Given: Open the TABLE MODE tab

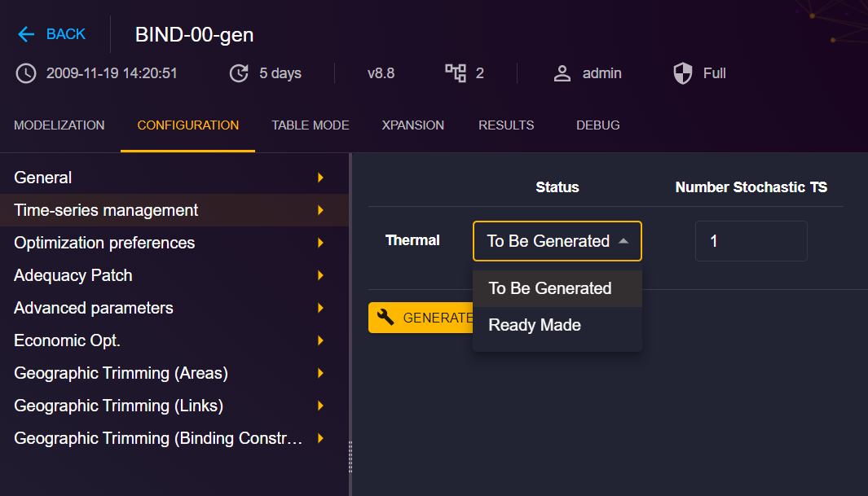Looking at the screenshot, I should click(x=310, y=125).
